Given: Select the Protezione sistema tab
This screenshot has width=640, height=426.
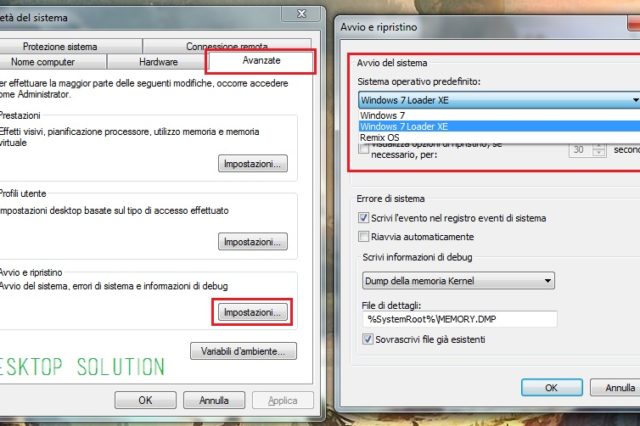Looking at the screenshot, I should [60, 47].
